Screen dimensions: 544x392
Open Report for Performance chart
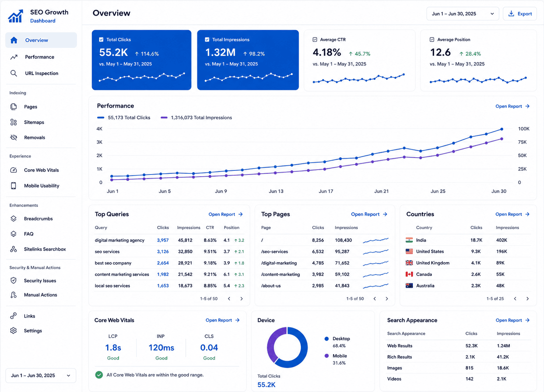point(512,106)
